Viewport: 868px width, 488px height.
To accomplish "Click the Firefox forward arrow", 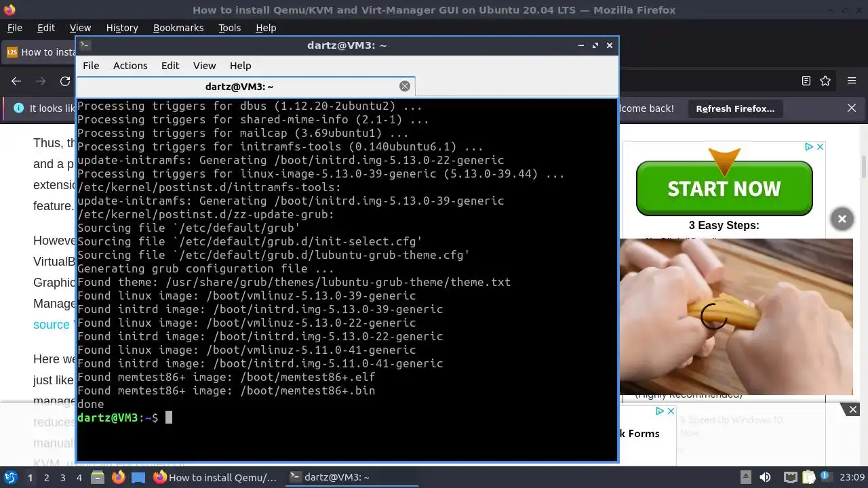I will (x=41, y=81).
